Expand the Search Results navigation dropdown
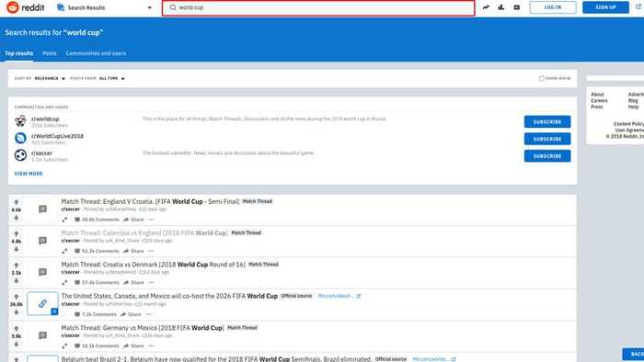This screenshot has height=362, width=644. click(x=104, y=7)
